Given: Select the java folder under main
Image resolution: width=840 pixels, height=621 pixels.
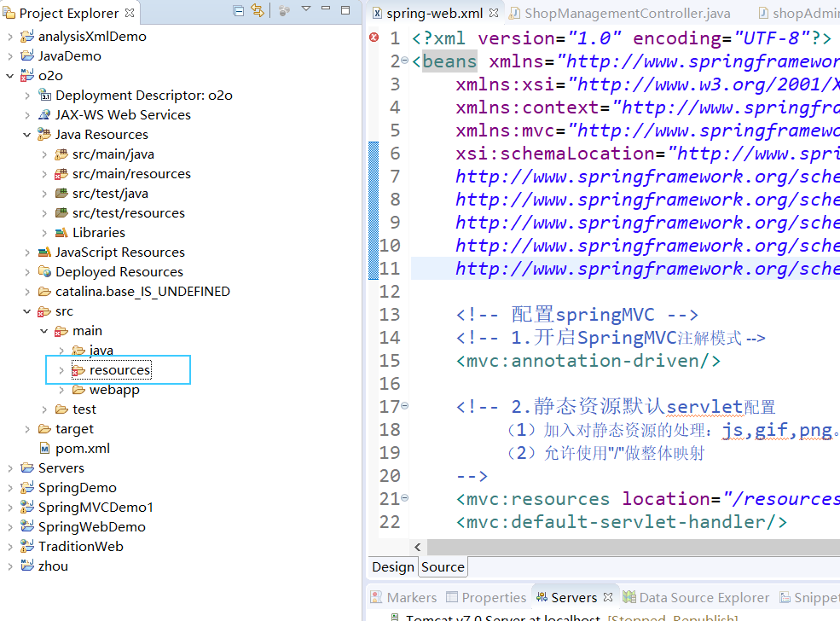Looking at the screenshot, I should click(x=101, y=351).
